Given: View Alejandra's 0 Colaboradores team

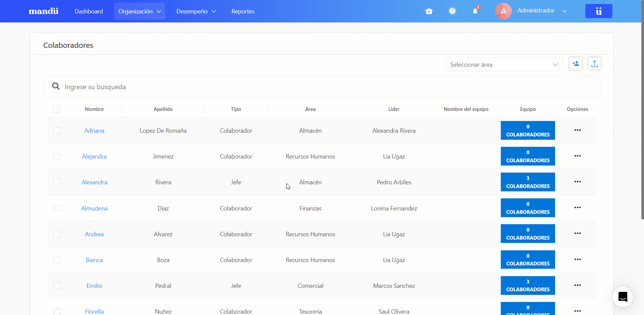Looking at the screenshot, I should [528, 156].
